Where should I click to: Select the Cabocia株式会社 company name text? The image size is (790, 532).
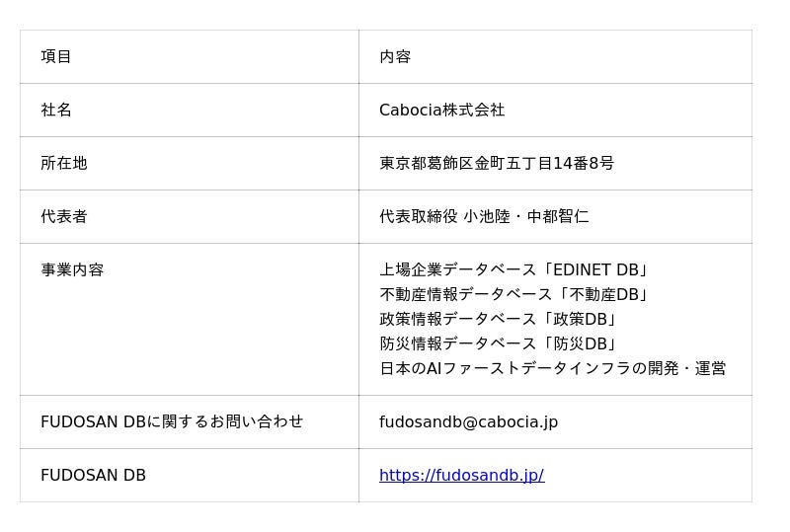(441, 110)
